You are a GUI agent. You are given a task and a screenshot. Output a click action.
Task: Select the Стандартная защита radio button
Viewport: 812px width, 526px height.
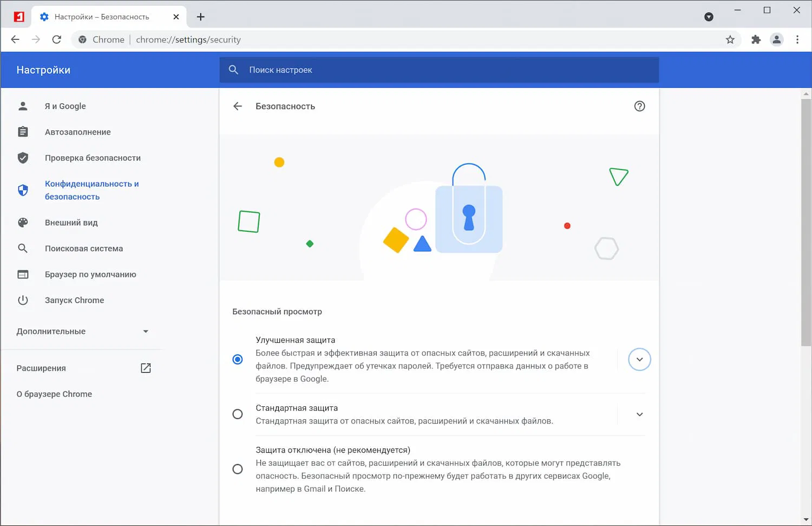[238, 414]
